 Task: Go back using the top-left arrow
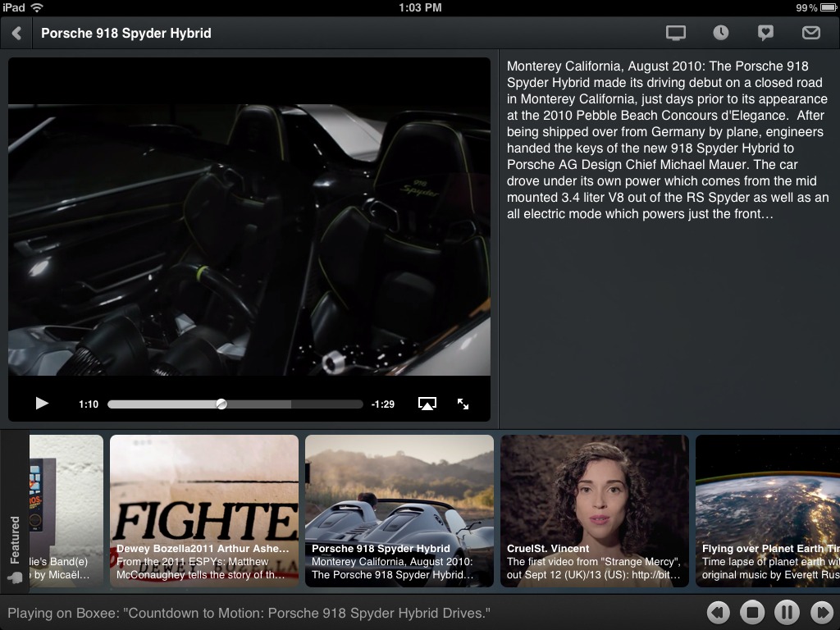[x=16, y=34]
